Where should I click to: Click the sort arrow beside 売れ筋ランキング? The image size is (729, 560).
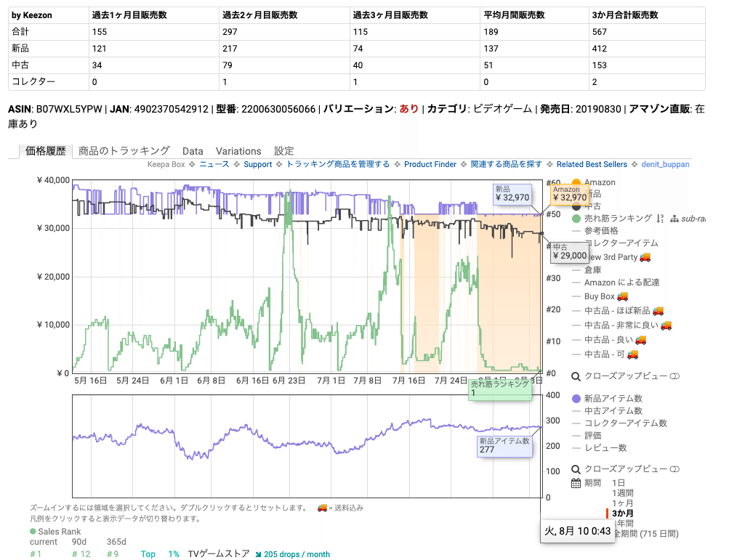(658, 218)
